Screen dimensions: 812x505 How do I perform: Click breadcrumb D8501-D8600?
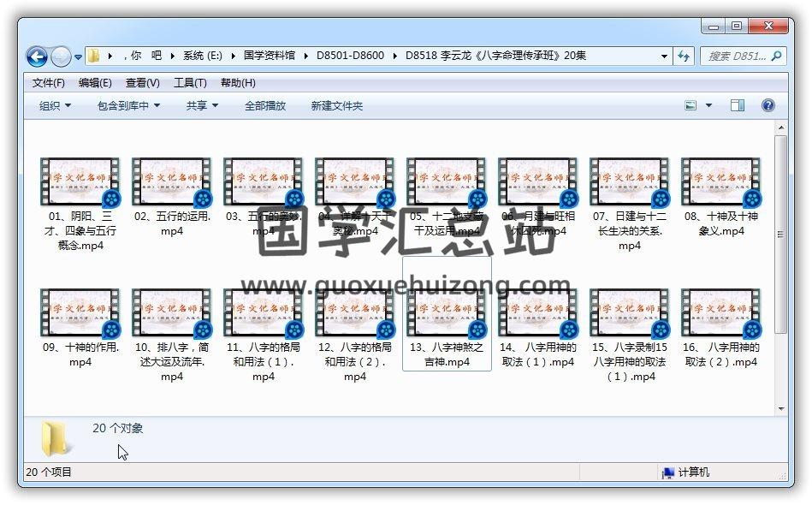350,56
